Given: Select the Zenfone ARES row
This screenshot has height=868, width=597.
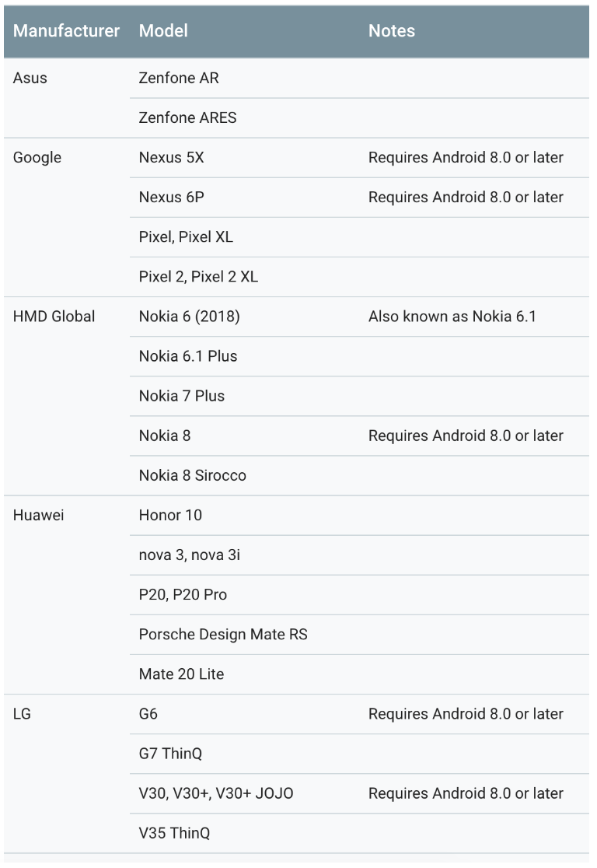Looking at the screenshot, I should 359,118.
